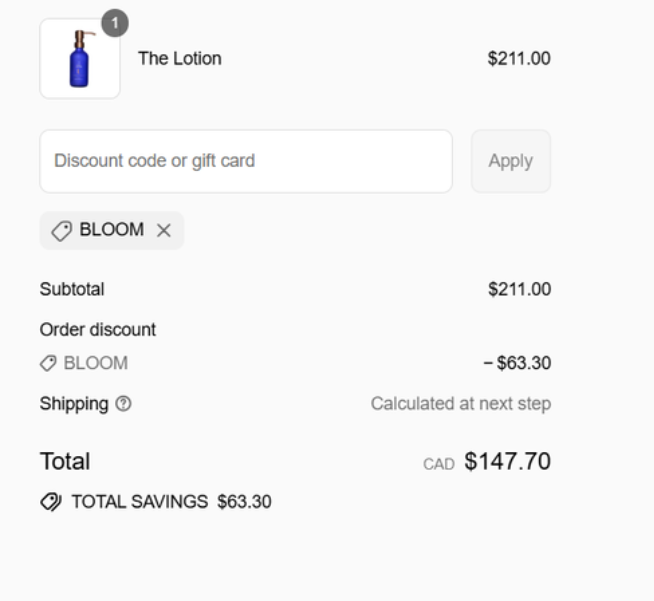Click the TOTAL SAVINGS text
This screenshot has width=654, height=601.
139,502
